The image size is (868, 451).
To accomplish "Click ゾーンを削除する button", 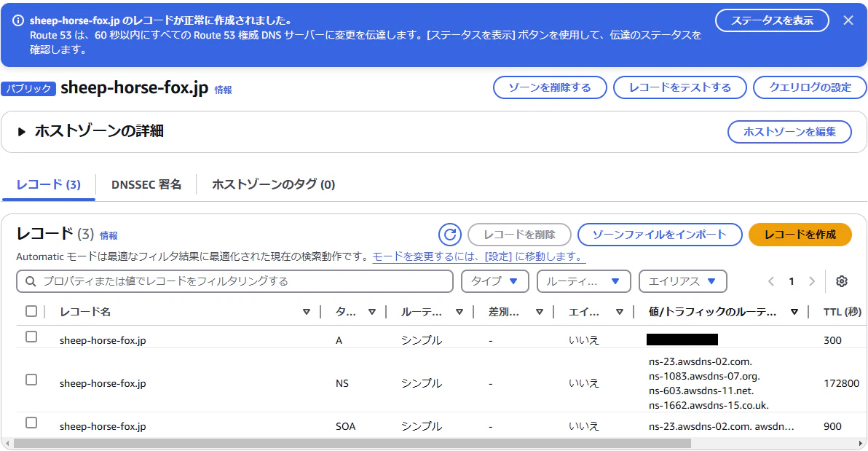I will pyautogui.click(x=550, y=87).
